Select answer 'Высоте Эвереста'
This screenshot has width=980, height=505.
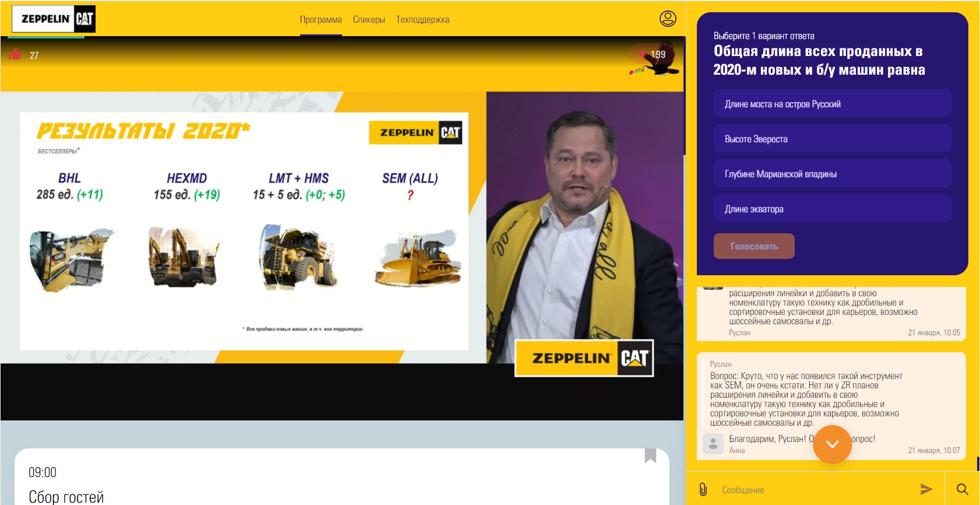pos(833,139)
